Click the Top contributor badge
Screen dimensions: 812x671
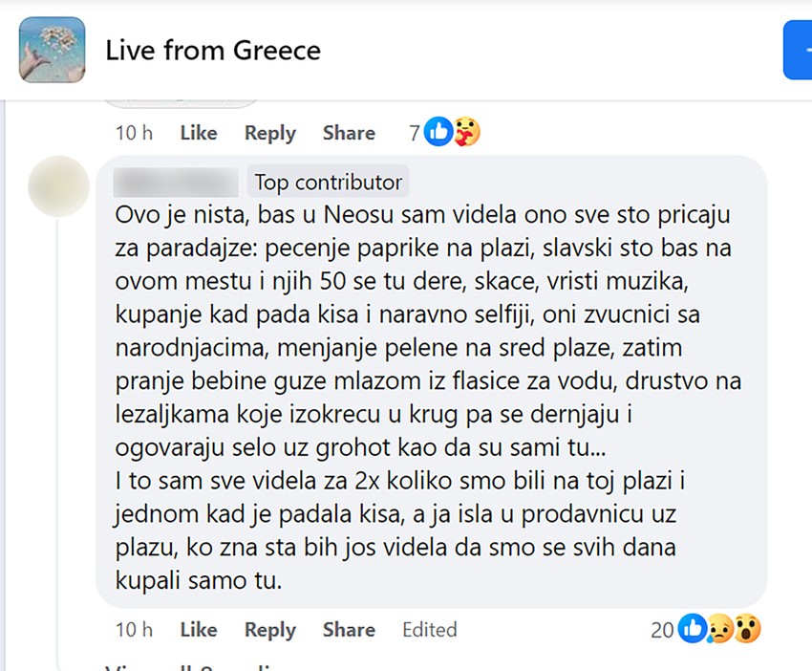[x=328, y=182]
